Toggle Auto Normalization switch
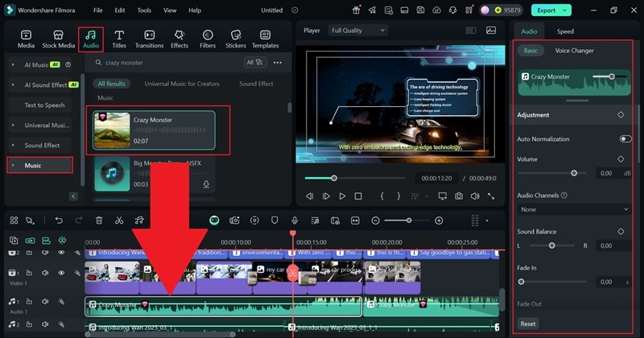 (x=625, y=138)
